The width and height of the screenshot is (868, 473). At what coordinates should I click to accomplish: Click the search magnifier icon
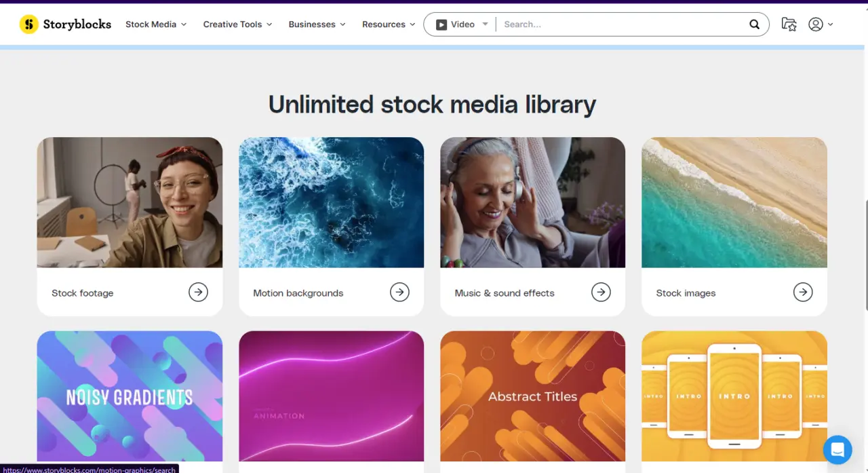754,24
